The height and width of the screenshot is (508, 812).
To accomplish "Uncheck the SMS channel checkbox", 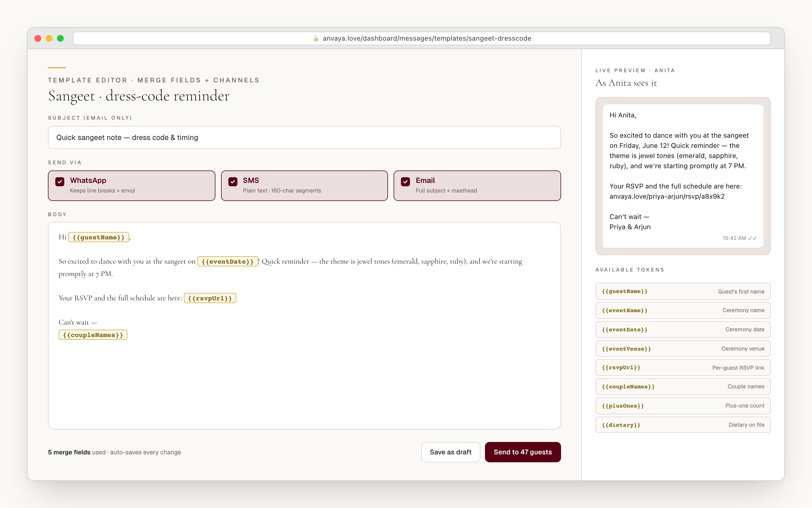I will (233, 182).
